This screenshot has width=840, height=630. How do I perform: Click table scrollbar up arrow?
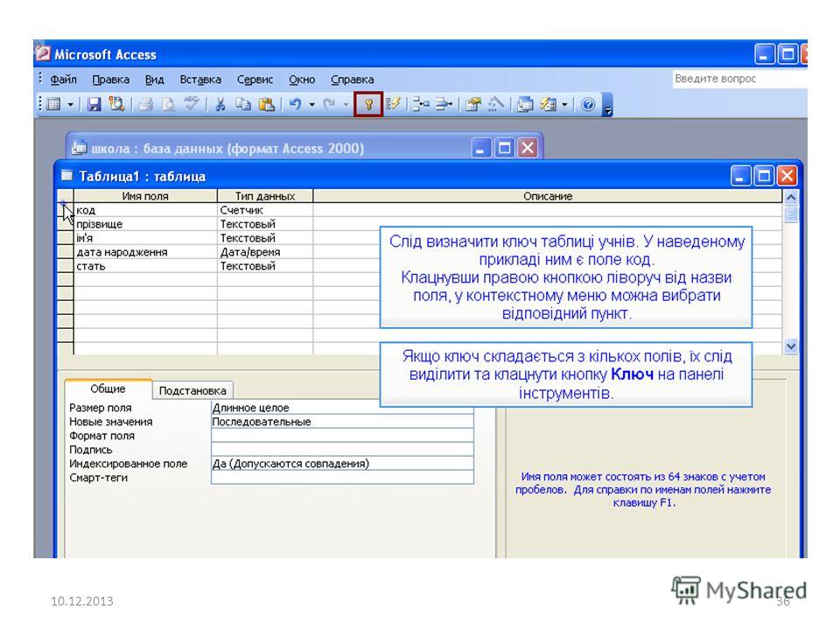click(x=791, y=197)
